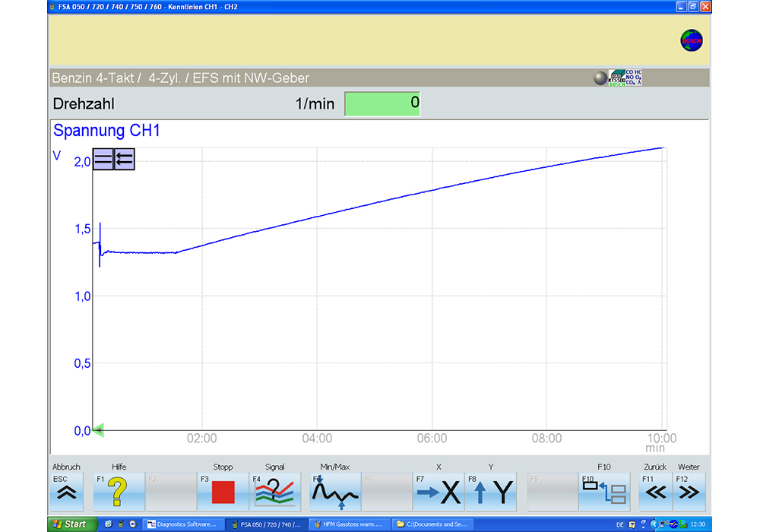Image resolution: width=760 pixels, height=532 pixels.
Task: Toggle the horizontal lines cursor button on graph
Action: (x=103, y=159)
